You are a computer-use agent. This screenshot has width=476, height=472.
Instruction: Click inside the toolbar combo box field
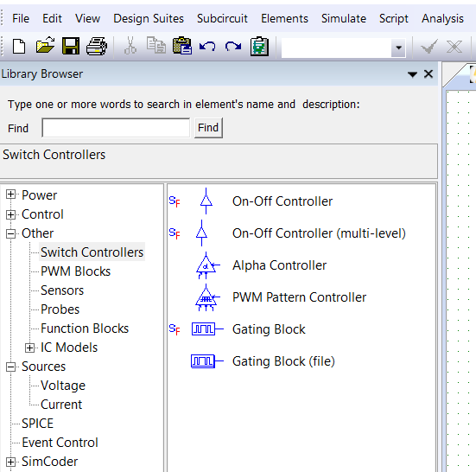[x=336, y=48]
